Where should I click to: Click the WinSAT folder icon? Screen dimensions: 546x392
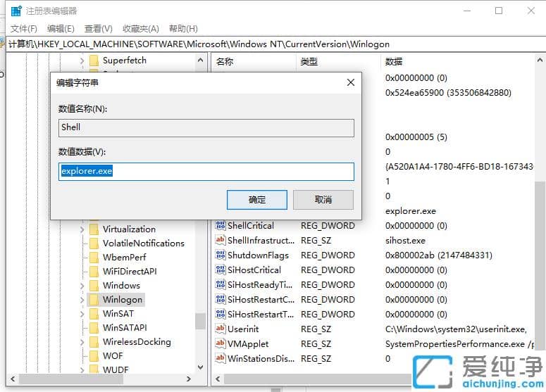(x=94, y=314)
